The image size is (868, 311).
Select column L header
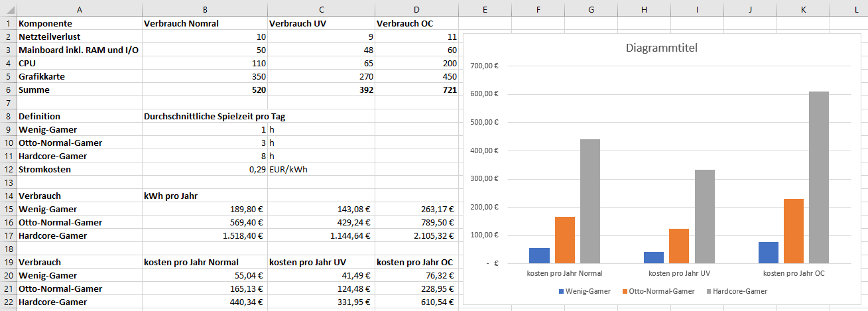point(855,9)
